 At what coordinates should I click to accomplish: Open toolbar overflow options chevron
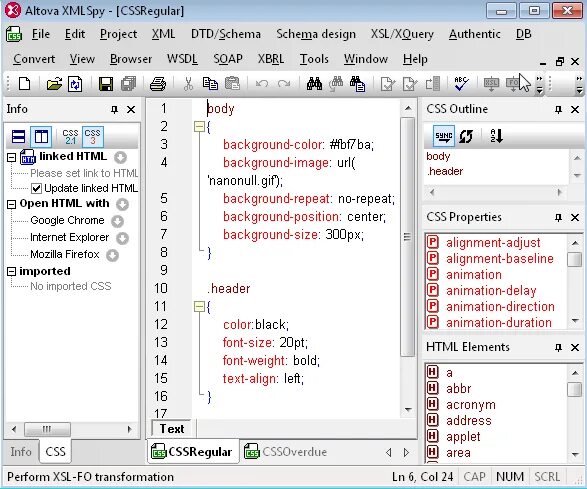coord(539,84)
